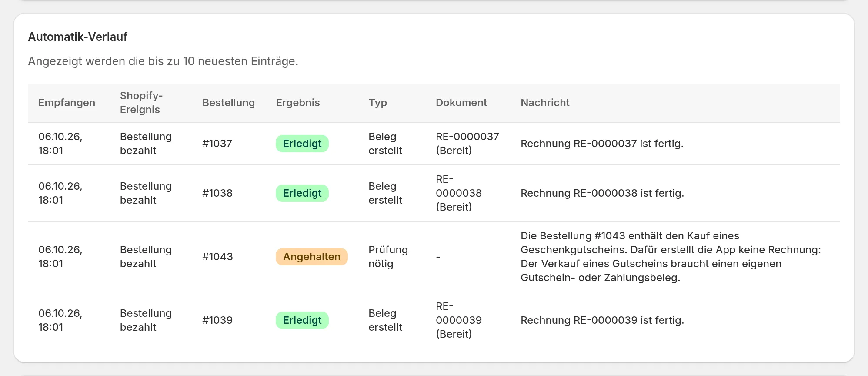Click the received date in the #1037 row
The height and width of the screenshot is (376, 868).
tap(60, 144)
